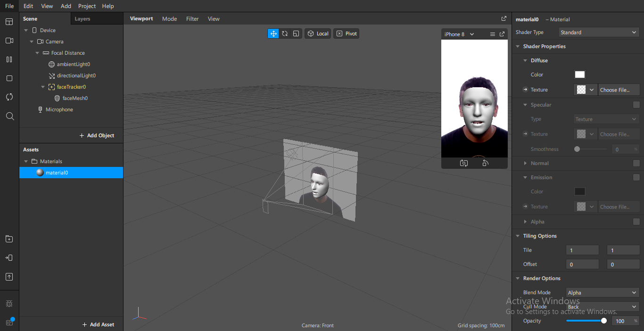The width and height of the screenshot is (644, 331).
Task: Enable the Alpha checkbox
Action: click(x=636, y=222)
